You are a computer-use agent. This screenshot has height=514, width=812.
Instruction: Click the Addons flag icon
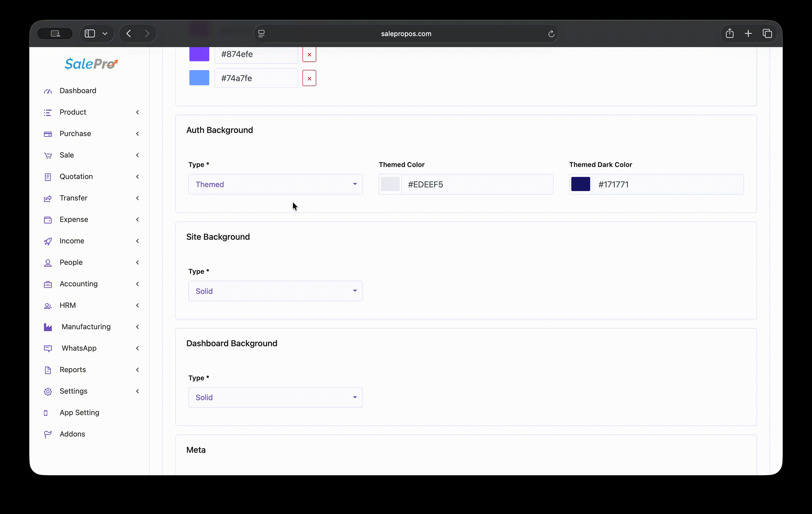point(48,434)
